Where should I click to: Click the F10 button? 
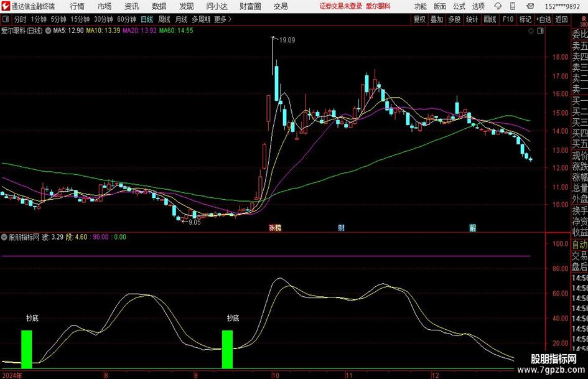[x=508, y=19]
